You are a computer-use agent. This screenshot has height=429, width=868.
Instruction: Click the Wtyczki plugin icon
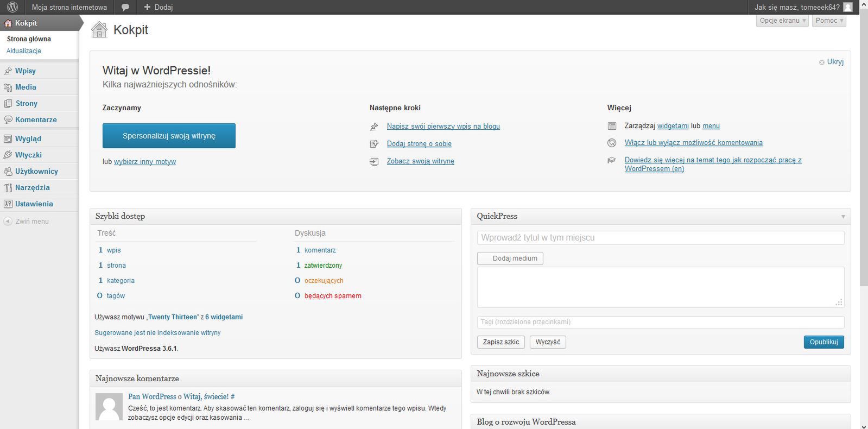tap(8, 155)
